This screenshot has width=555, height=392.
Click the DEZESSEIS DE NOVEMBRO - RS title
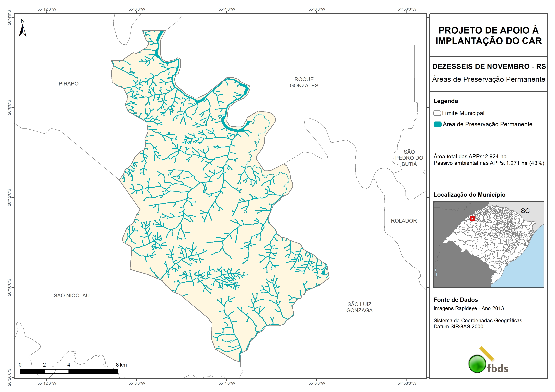489,66
